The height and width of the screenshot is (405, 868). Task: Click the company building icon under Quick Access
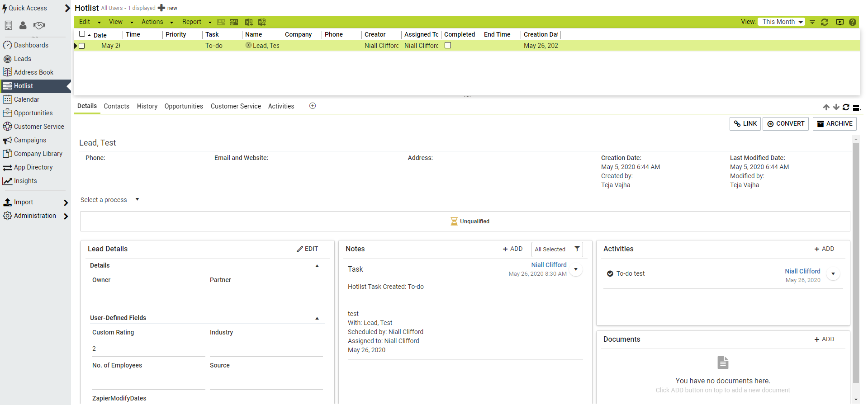[8, 25]
